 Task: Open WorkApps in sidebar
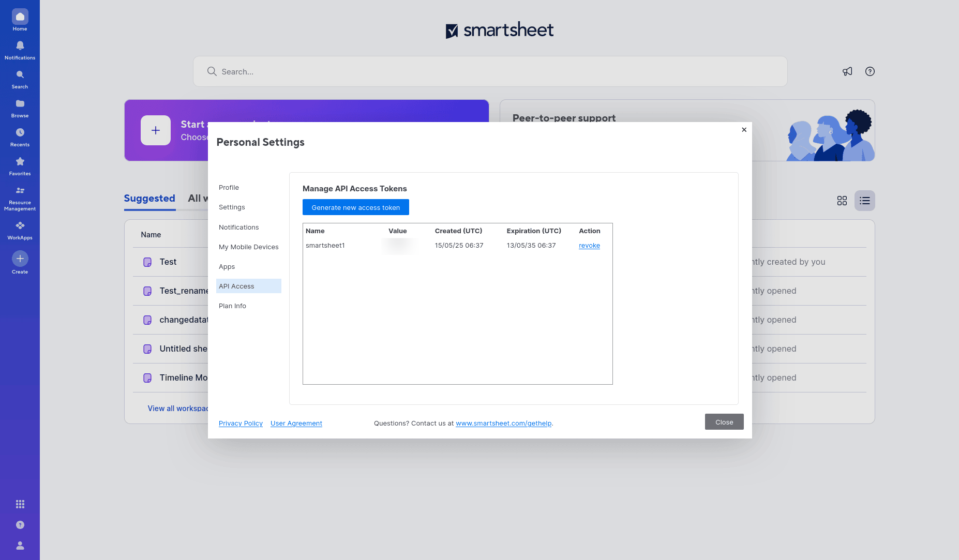pyautogui.click(x=20, y=230)
